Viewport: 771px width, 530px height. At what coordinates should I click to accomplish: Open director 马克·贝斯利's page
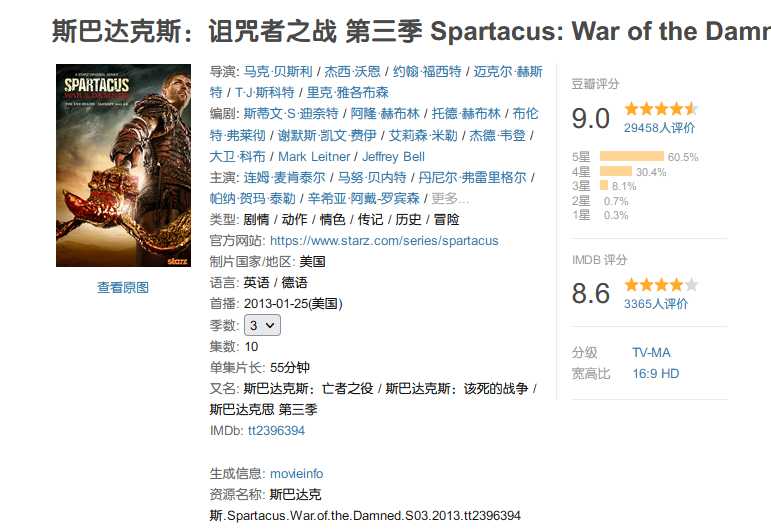point(278,72)
